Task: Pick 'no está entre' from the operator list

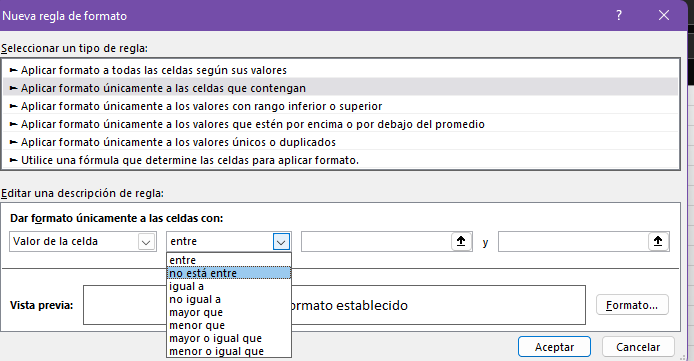Action: click(229, 273)
